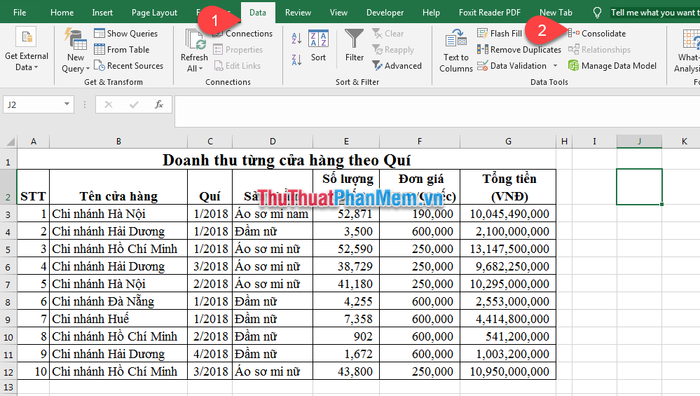
Task: Confirm formula entry checkmark button
Action: tap(133, 104)
